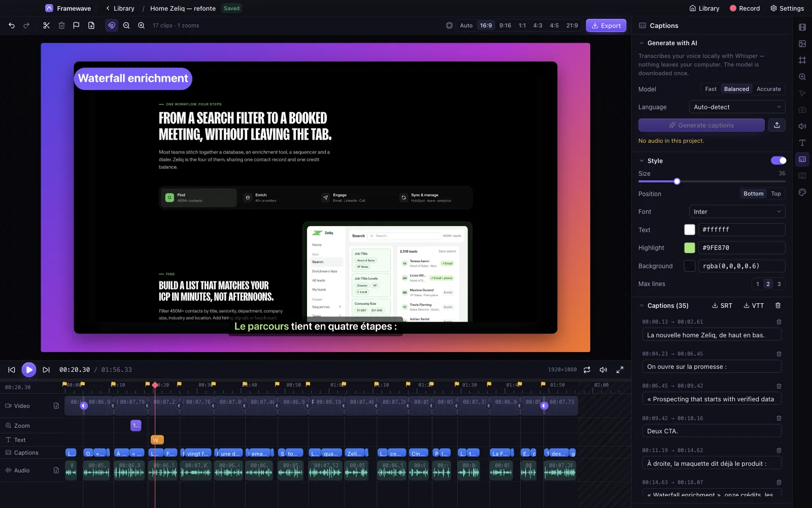
Task: Click Generate captions button
Action: [x=701, y=125]
